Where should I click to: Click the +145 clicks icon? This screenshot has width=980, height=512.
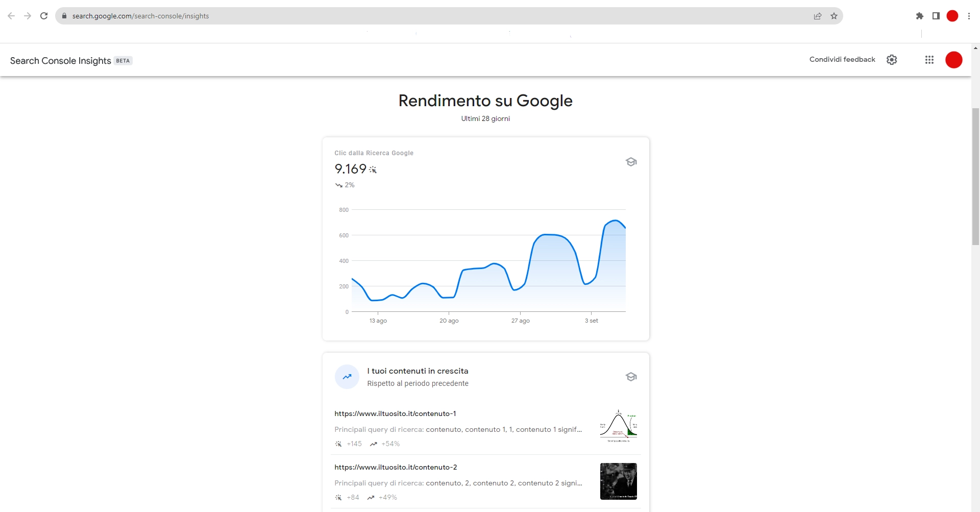coord(338,444)
